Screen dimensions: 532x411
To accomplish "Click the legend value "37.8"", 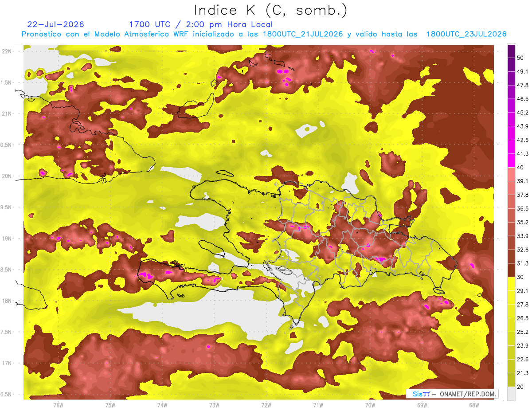I will 522,195.
